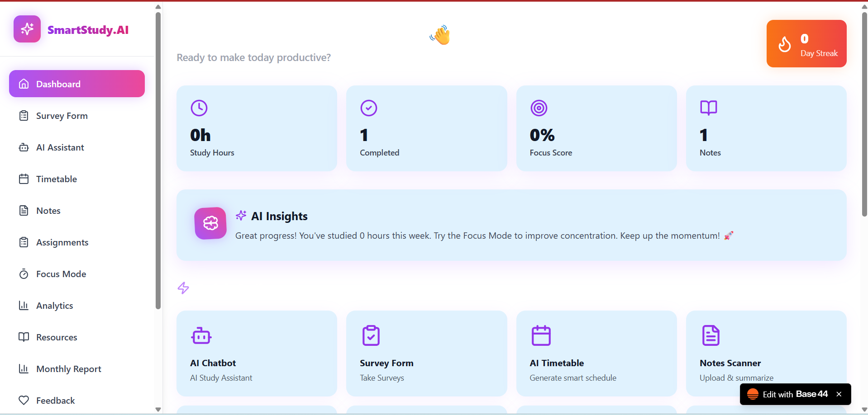Click Edit with Base44 button
Viewport: 868px width, 415px height.
[x=787, y=394]
